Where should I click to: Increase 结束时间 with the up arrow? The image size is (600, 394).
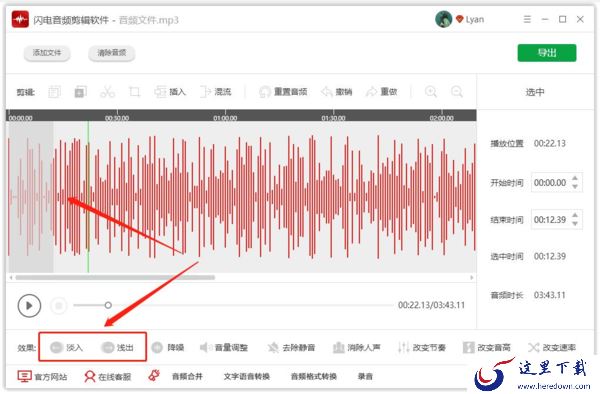coord(575,215)
